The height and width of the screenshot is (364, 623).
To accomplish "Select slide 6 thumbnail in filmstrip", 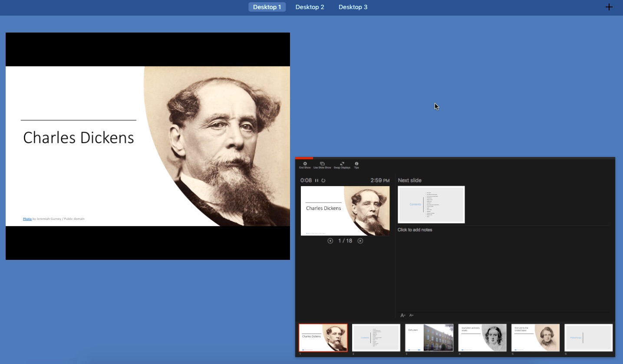I will click(589, 338).
